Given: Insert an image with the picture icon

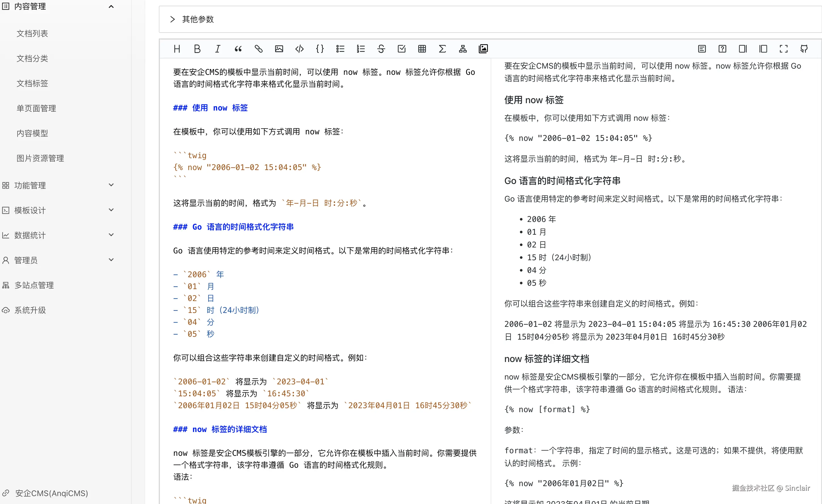Looking at the screenshot, I should coord(279,49).
